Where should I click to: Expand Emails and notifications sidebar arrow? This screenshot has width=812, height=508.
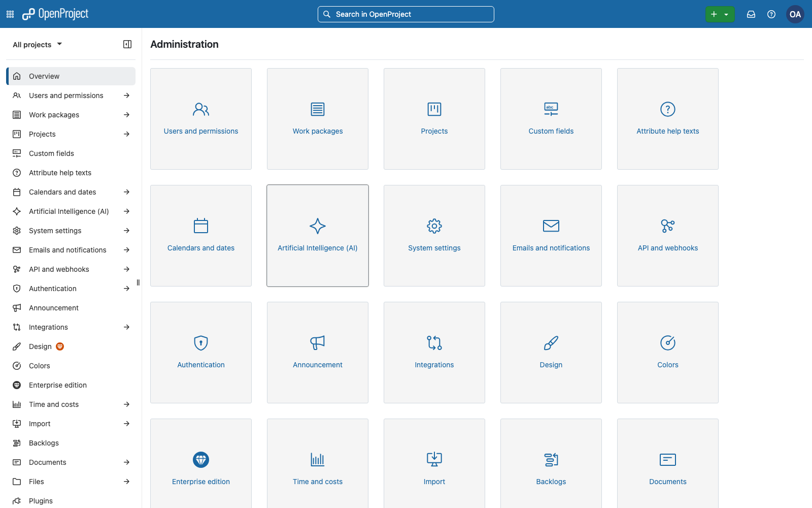pyautogui.click(x=127, y=250)
